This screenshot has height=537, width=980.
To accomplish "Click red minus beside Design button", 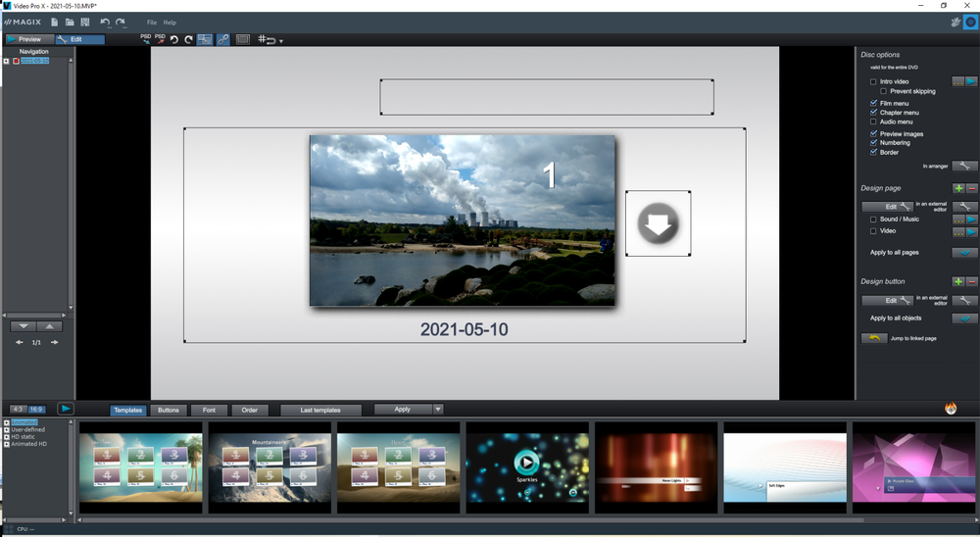I will [x=971, y=281].
